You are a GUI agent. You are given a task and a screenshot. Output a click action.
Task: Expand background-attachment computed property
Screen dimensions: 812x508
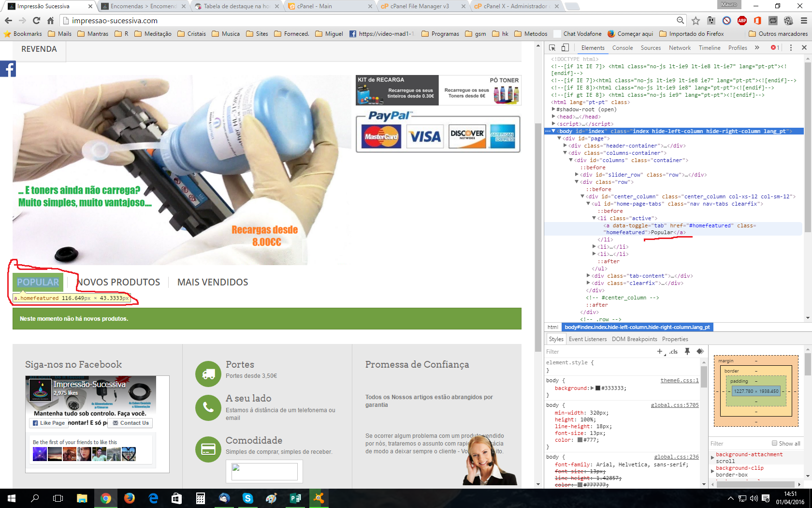coord(712,458)
